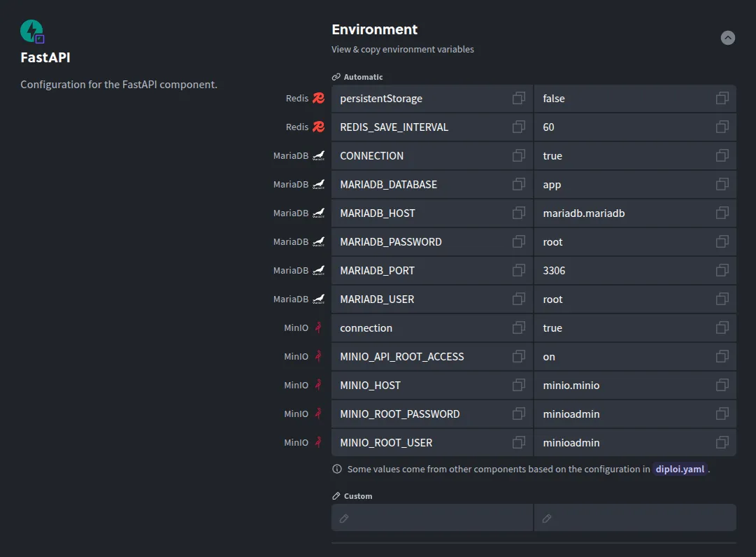Copy the mariadb.mariadb host value
The height and width of the screenshot is (557, 756).
pyautogui.click(x=722, y=213)
